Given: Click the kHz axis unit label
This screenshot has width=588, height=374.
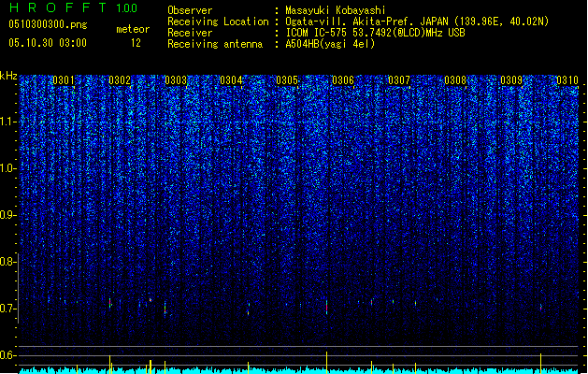Looking at the screenshot, I should click(8, 76).
